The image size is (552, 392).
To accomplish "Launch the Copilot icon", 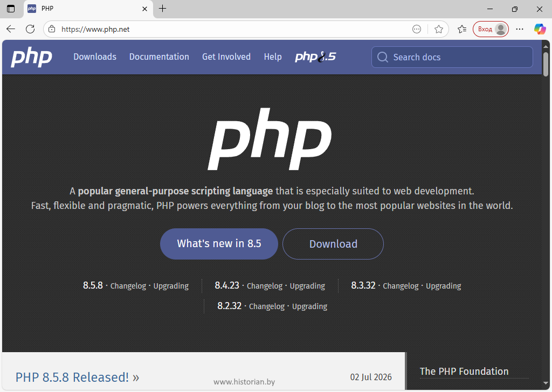I will pos(540,29).
